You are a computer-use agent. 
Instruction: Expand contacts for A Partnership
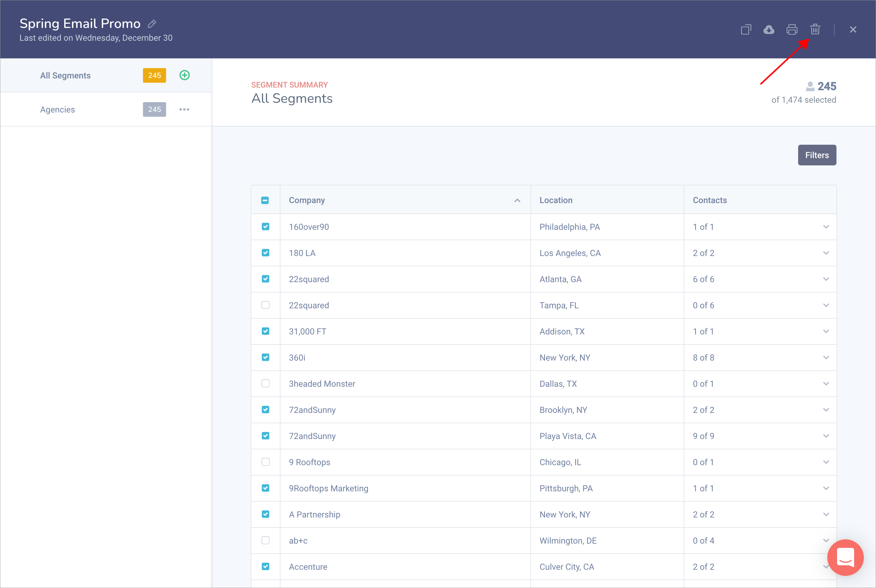[x=826, y=514]
